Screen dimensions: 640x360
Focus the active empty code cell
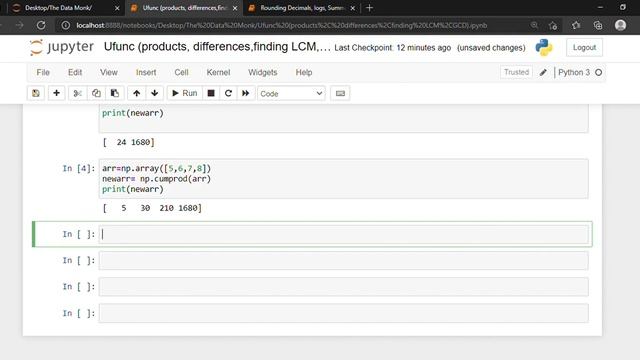(343, 234)
